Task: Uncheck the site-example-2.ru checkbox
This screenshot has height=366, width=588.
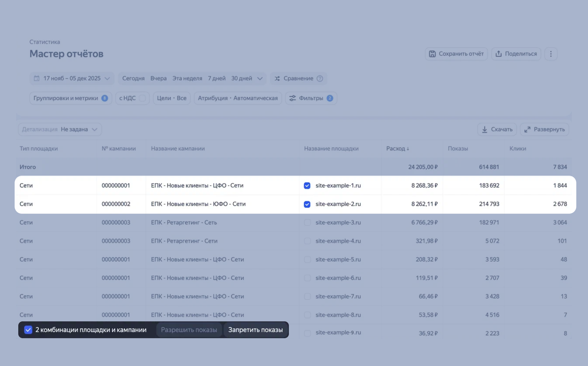Action: (x=307, y=204)
